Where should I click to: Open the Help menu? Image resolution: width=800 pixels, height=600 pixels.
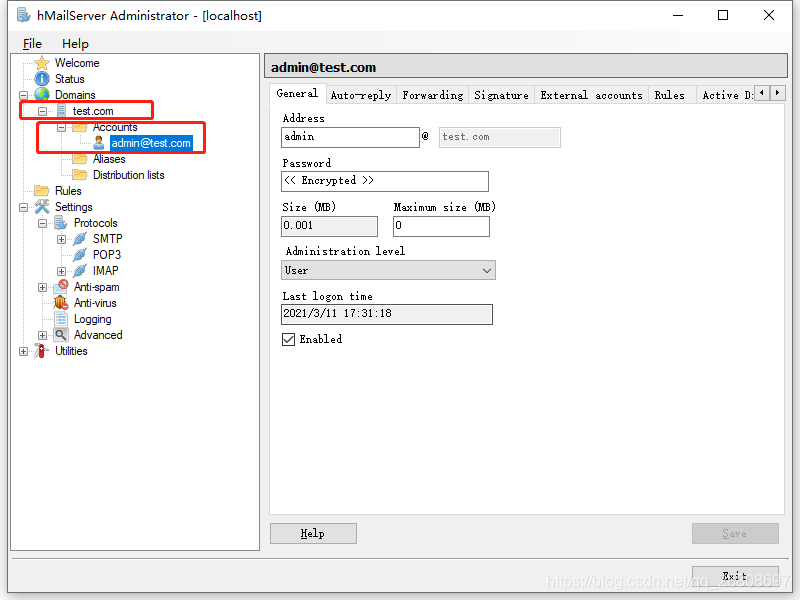point(75,44)
